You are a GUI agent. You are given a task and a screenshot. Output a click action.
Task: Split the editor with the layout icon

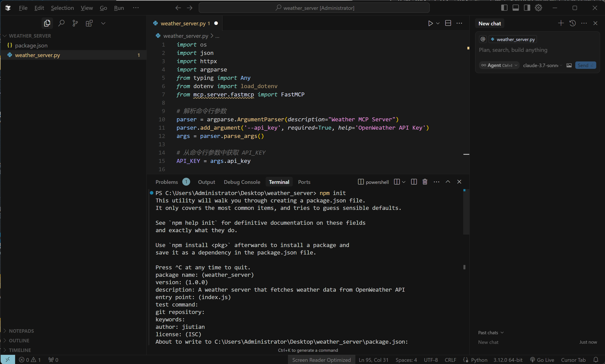click(x=448, y=23)
